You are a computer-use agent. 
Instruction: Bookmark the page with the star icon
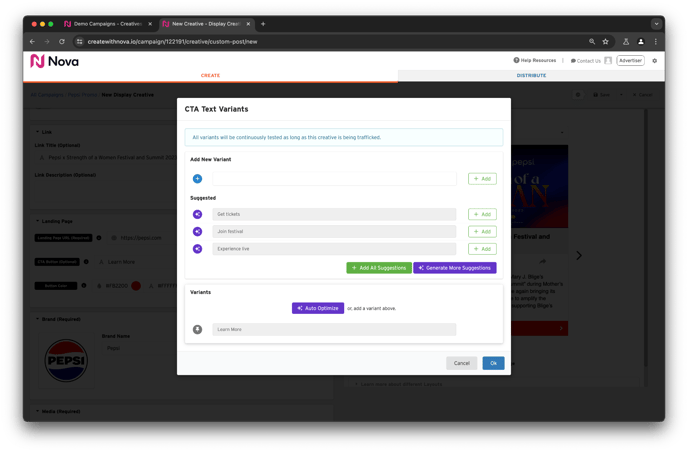606,42
